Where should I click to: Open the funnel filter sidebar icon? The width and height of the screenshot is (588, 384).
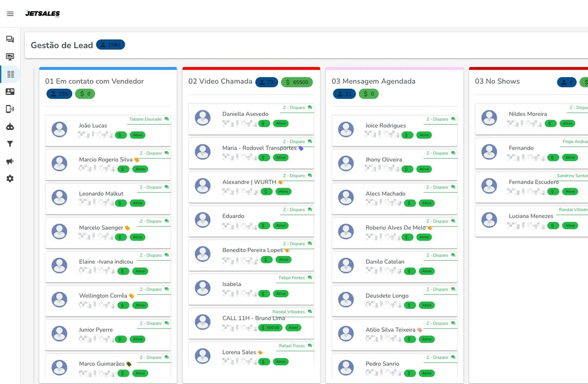[x=10, y=144]
